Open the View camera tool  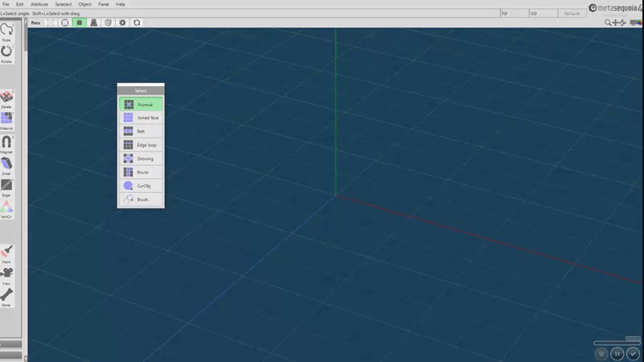tap(6, 276)
